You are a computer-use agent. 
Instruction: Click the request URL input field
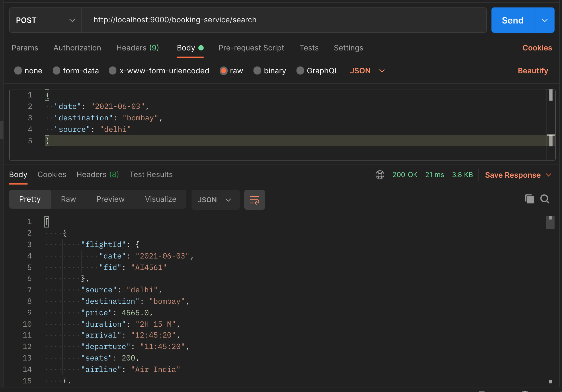coord(284,20)
